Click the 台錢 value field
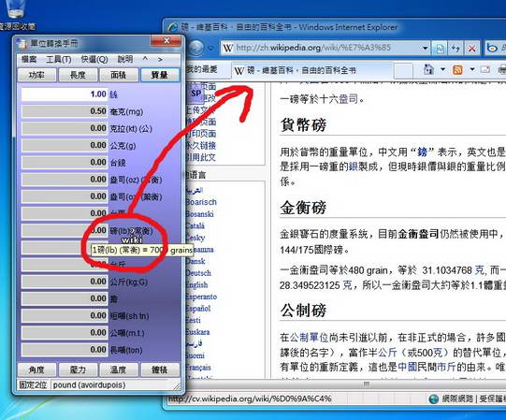The width and height of the screenshot is (506, 420). (65, 163)
